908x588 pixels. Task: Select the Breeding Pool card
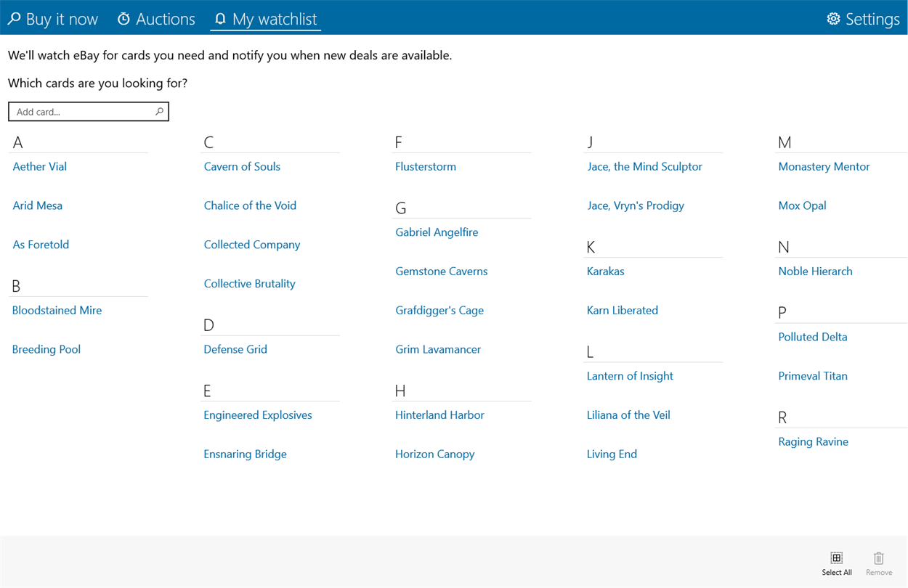coord(46,349)
